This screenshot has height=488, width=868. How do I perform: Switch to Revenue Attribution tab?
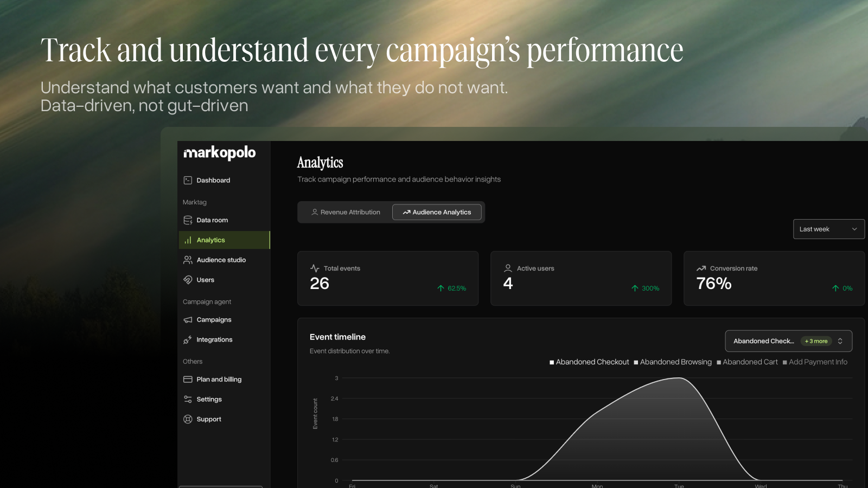coord(346,212)
